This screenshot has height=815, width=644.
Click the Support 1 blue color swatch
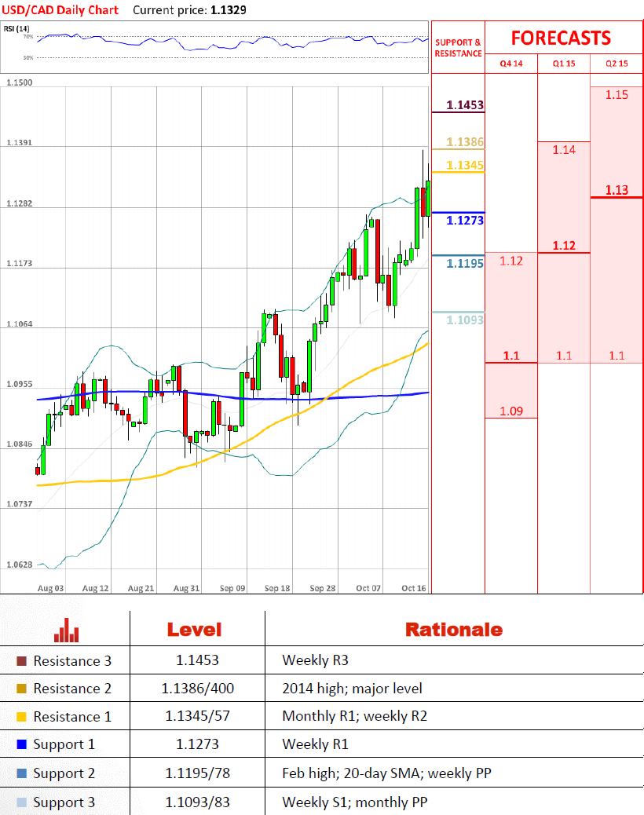(21, 744)
